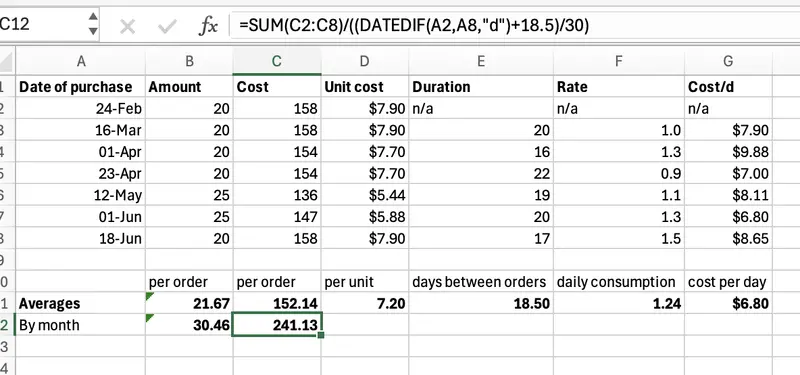Select column B header
The image size is (800, 375).
click(189, 61)
